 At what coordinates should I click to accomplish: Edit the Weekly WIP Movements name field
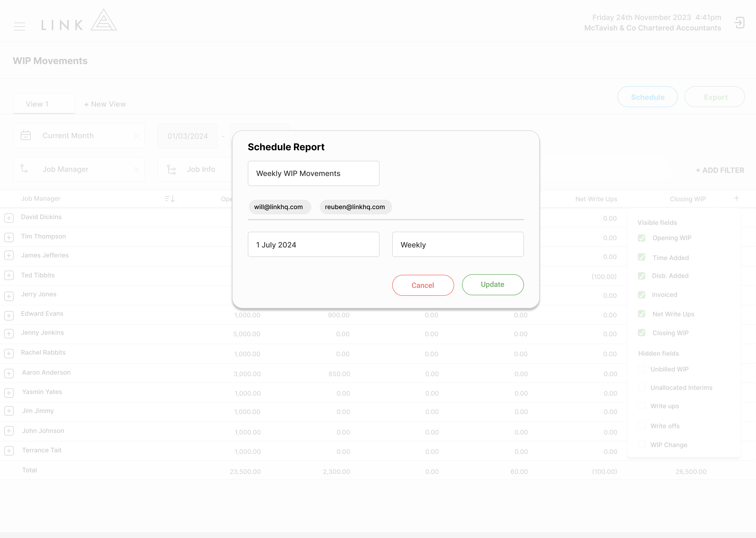(x=313, y=173)
